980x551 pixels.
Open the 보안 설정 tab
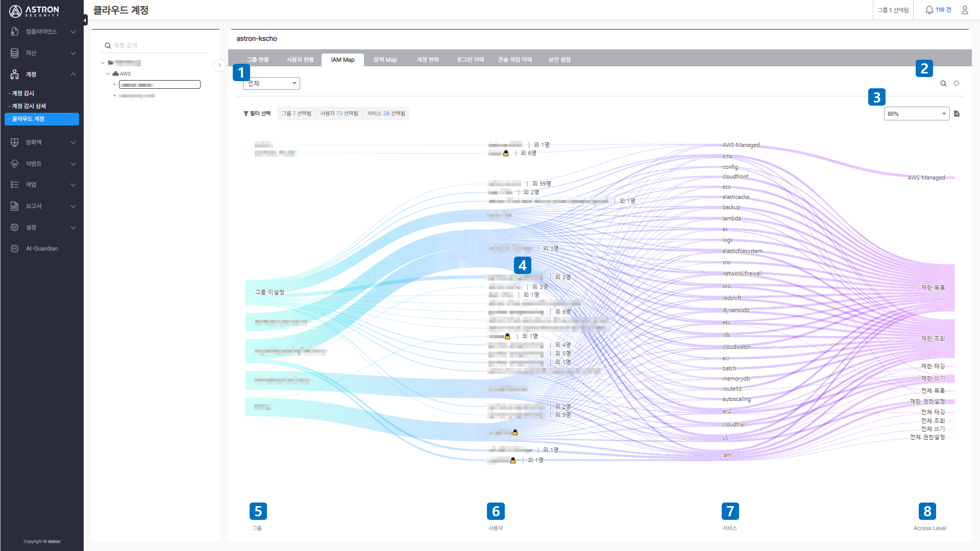pyautogui.click(x=559, y=60)
